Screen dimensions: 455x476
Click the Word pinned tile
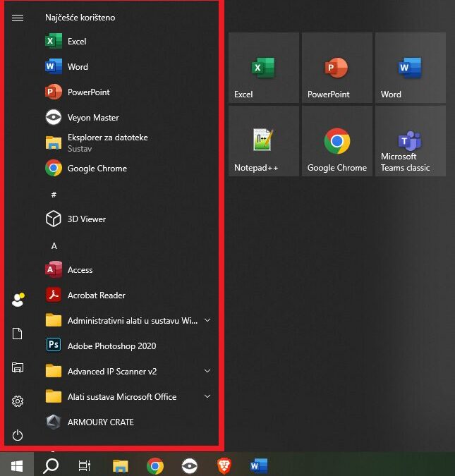click(x=411, y=68)
